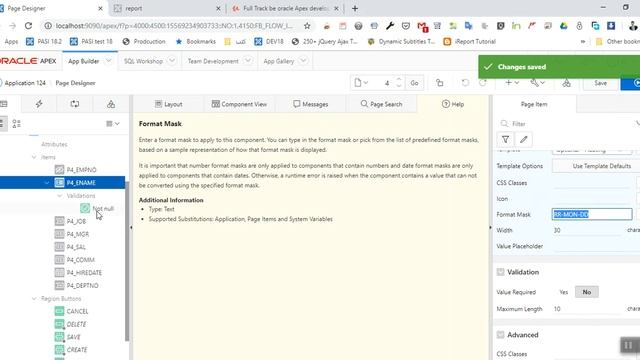
Task: Click the Undo icon
Action: tap(465, 83)
